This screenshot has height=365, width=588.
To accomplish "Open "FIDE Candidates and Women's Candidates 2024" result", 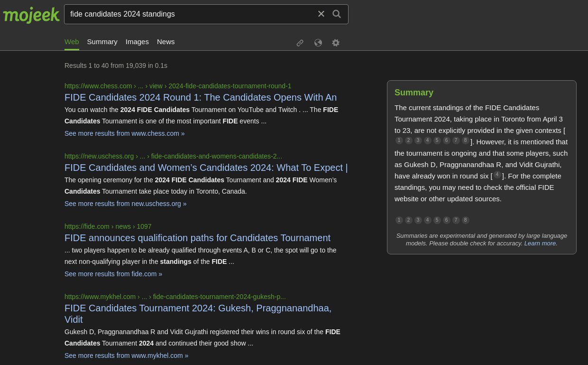I will click(x=206, y=168).
